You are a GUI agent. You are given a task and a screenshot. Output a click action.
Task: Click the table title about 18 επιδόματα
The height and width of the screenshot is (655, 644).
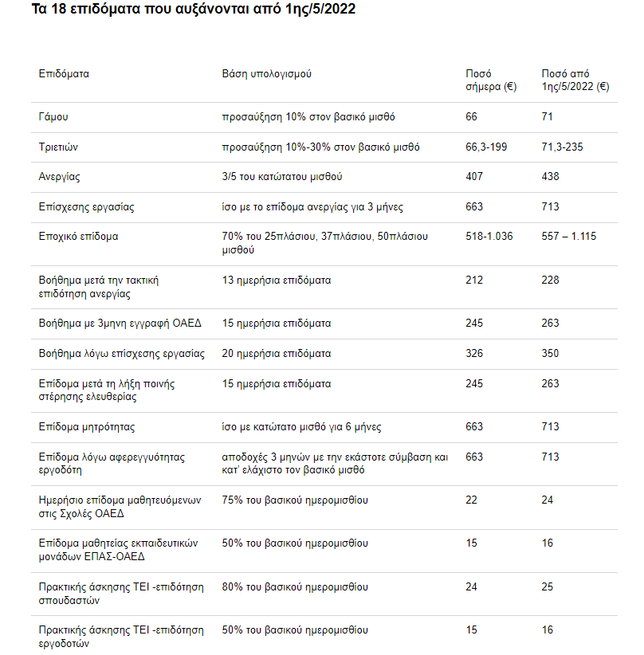click(x=194, y=9)
